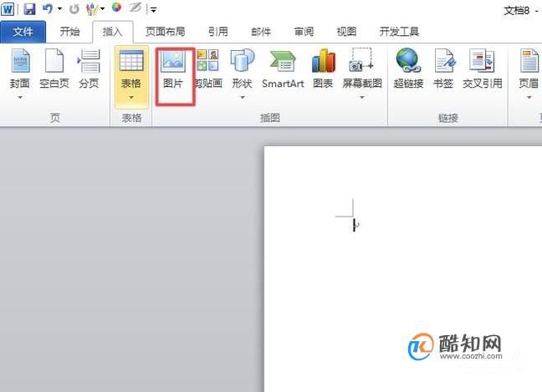Insert a 超链接 hyperlink
The image size is (542, 392).
coord(408,69)
